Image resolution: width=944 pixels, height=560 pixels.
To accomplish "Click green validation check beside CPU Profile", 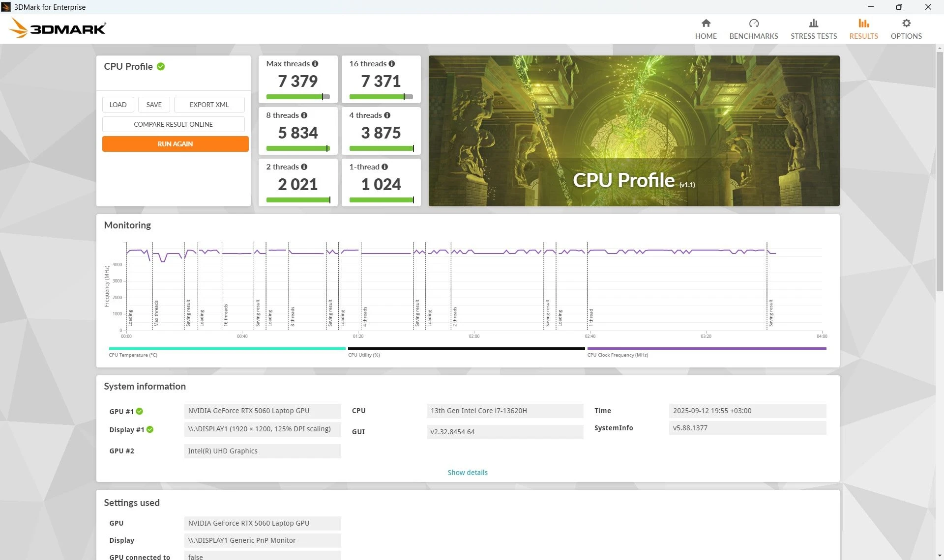I will (x=161, y=66).
